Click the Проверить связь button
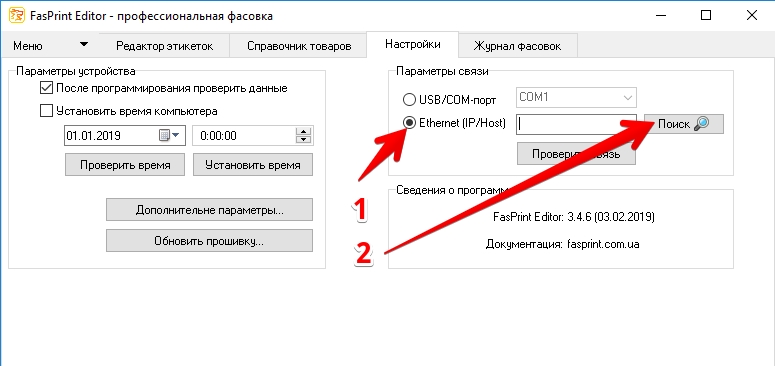Screen dimensions: 775x366 coord(576,154)
